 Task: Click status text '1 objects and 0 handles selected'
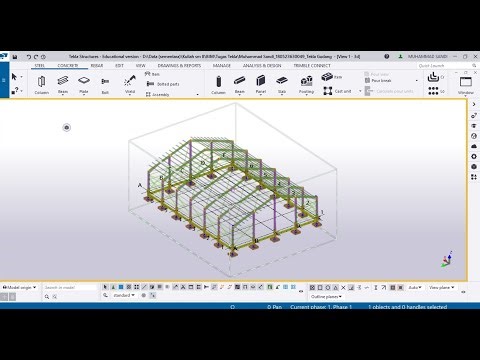pos(407,307)
